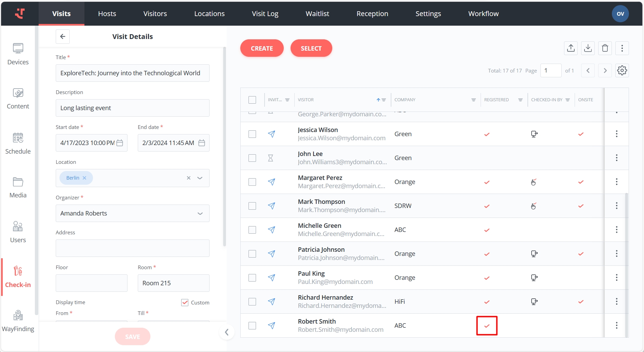Screen dimensions: 644x352
Task: Toggle the select-all checkbox in table header
Action: (252, 100)
